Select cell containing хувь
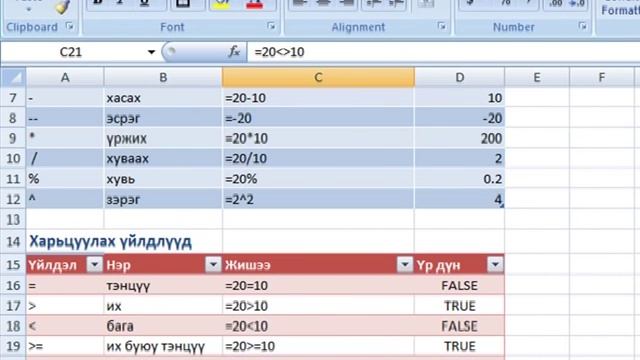 point(163,179)
